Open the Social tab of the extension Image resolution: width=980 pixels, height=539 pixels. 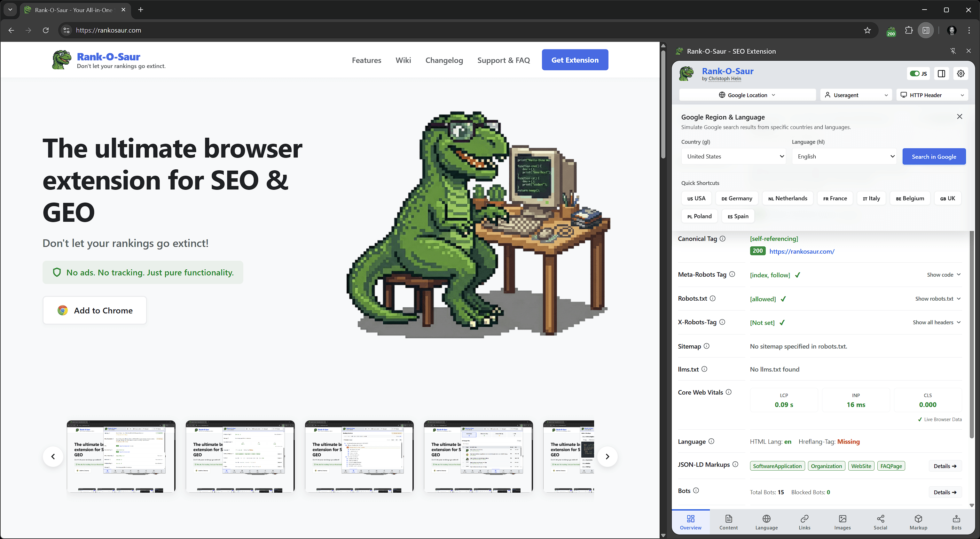[880, 522]
